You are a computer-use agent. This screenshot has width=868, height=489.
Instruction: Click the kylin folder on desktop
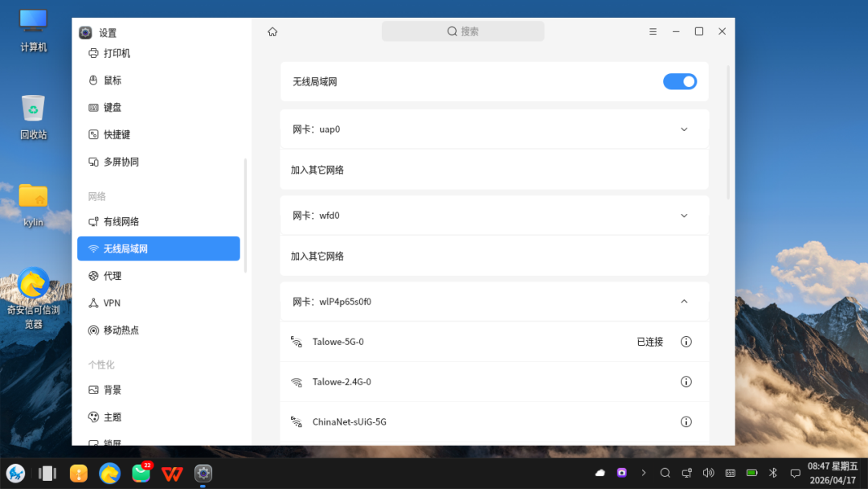[33, 205]
